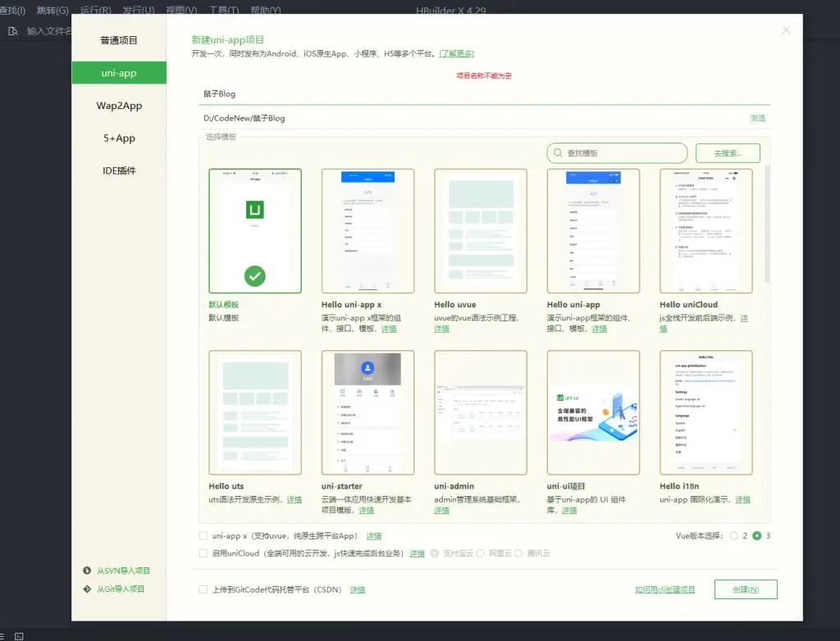Select the 阿里云 radio option
The height and width of the screenshot is (641, 840).
tap(480, 553)
